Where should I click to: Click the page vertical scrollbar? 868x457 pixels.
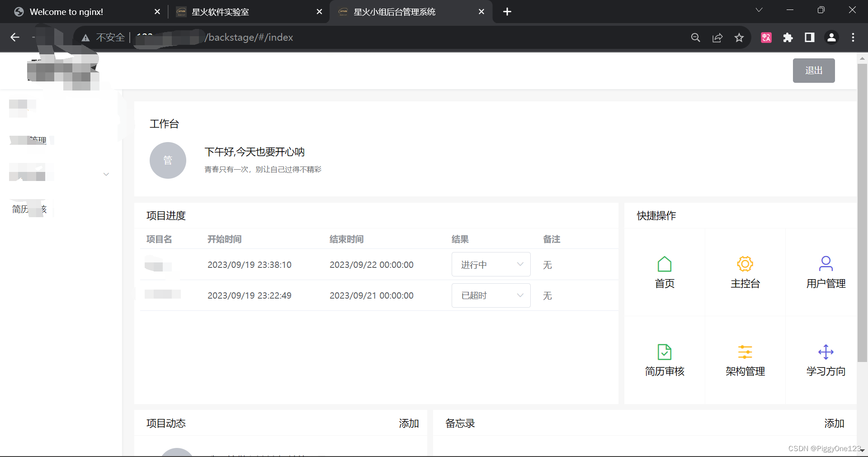(862, 213)
